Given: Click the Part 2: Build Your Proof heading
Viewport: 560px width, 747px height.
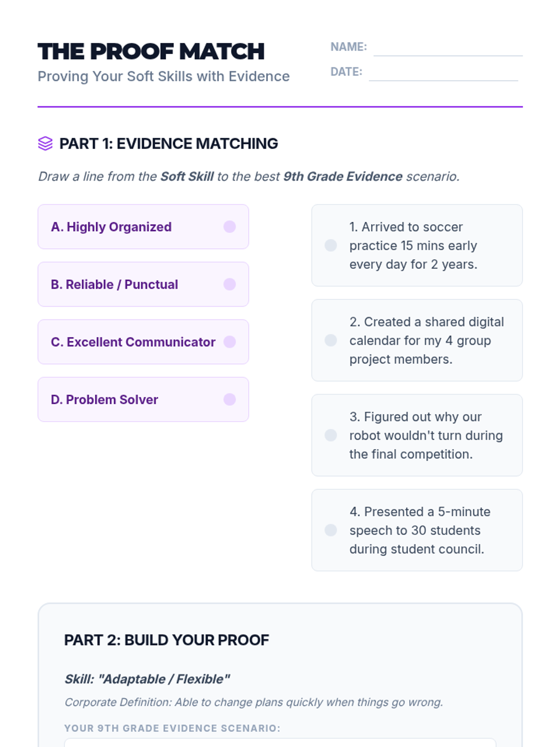Looking at the screenshot, I should tap(167, 640).
